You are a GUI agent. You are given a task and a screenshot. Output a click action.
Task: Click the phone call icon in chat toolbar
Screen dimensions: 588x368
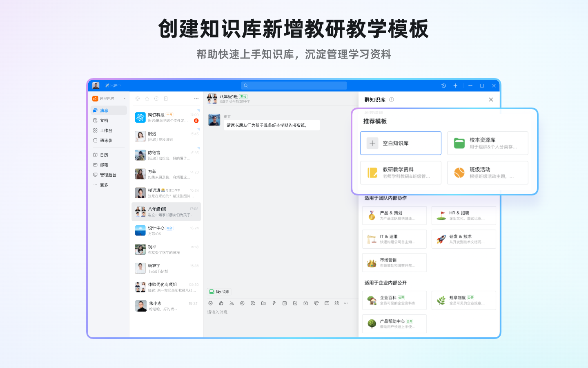tap(316, 303)
